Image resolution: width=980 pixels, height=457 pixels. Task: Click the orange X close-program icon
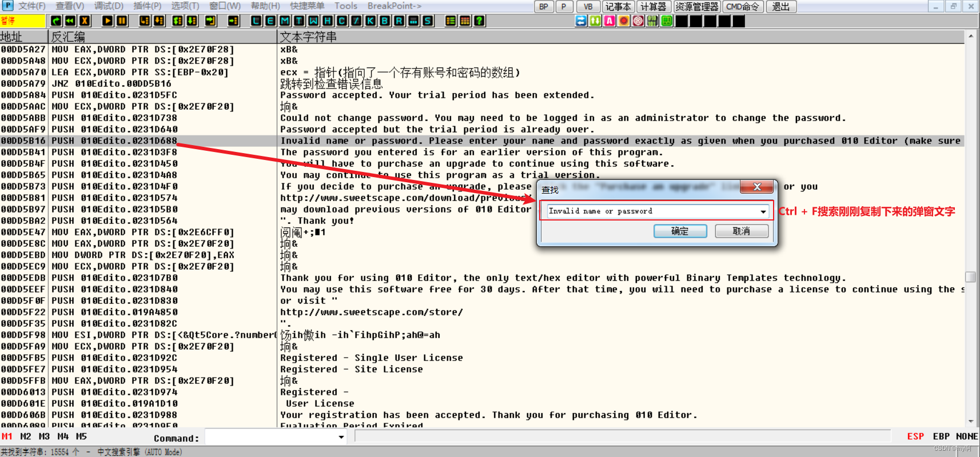[85, 21]
